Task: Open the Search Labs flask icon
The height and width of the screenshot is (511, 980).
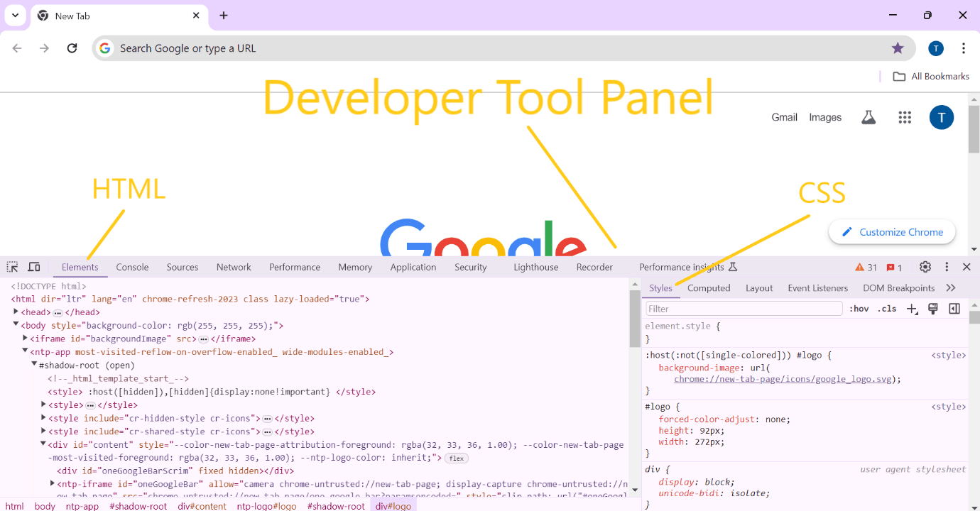Action: point(869,117)
